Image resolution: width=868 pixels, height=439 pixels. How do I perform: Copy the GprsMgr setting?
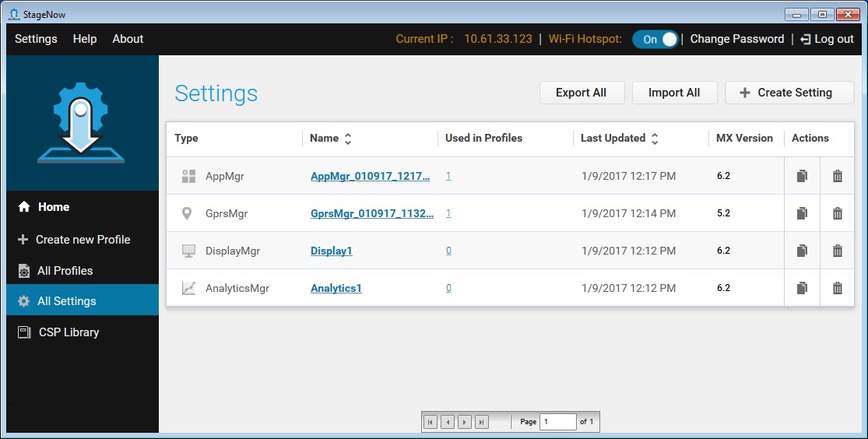tap(802, 213)
